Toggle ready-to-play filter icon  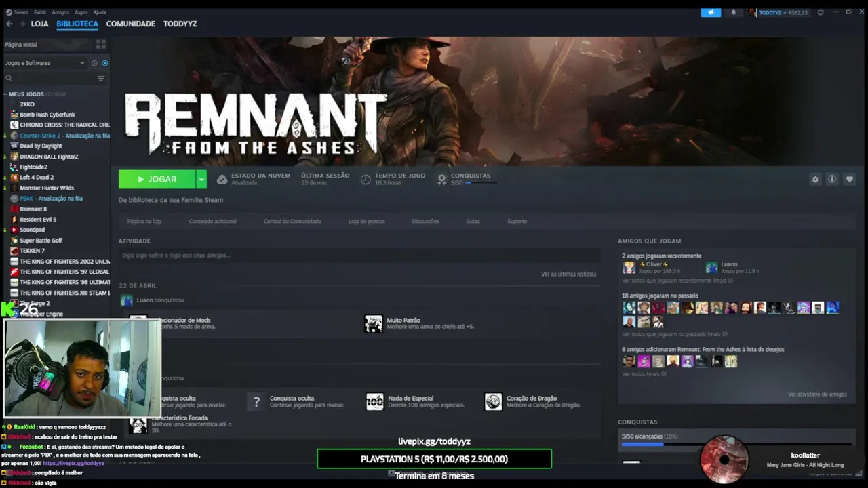click(x=104, y=63)
